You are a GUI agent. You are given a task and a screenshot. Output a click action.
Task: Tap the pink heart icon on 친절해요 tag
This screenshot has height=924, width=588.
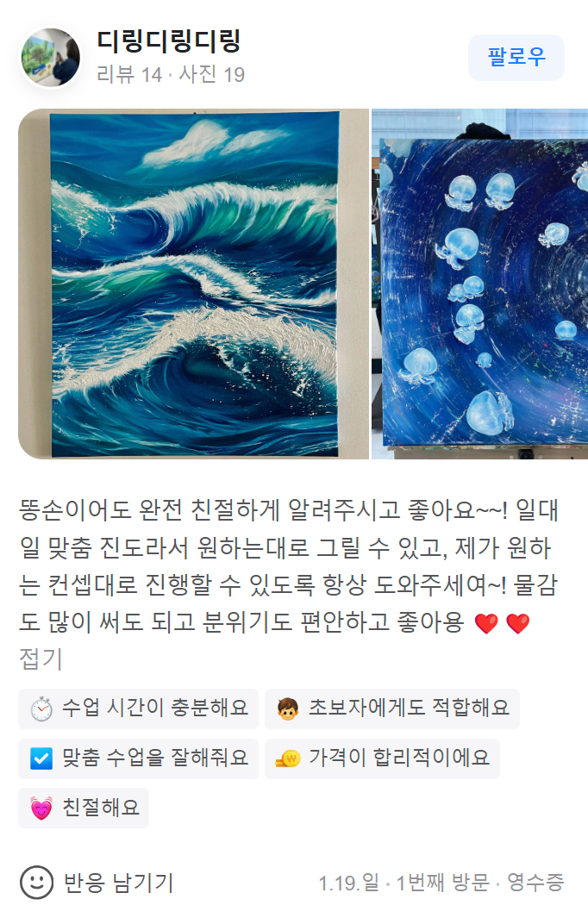[41, 808]
